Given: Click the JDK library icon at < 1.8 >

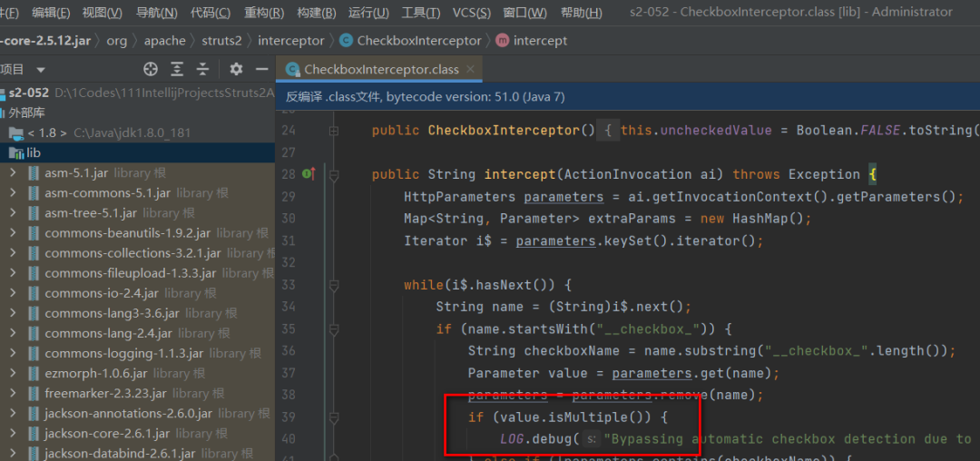Looking at the screenshot, I should (15, 133).
